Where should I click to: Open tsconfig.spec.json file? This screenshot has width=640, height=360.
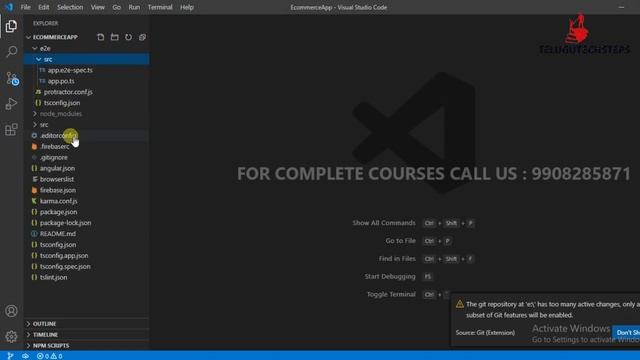click(87, 267)
